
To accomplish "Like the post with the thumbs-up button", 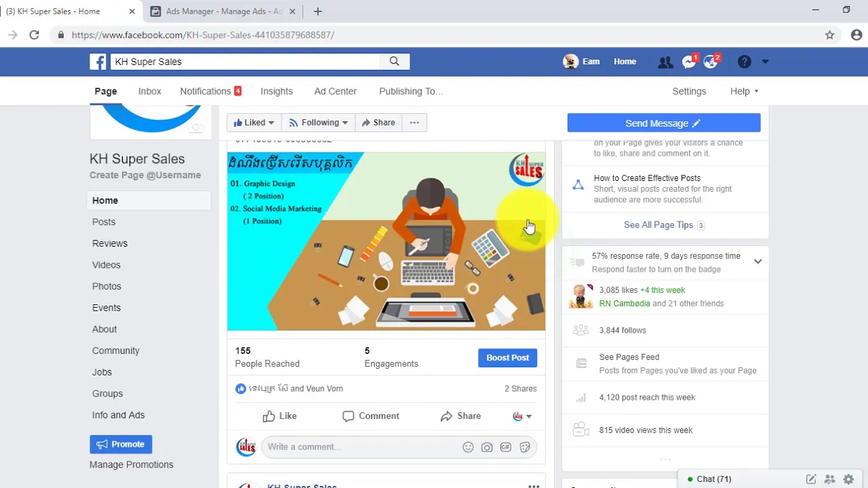I will click(x=279, y=416).
